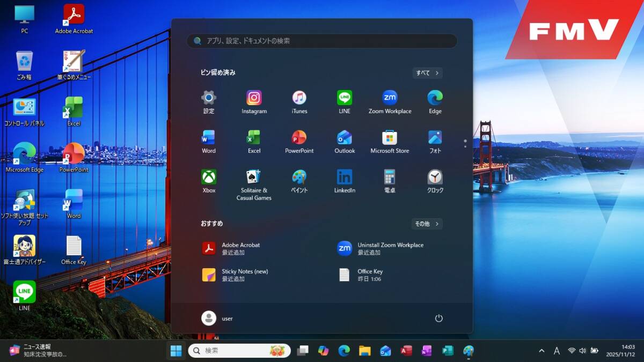This screenshot has width=644, height=362.
Task: Open Copilot from the taskbar
Action: tap(323, 351)
